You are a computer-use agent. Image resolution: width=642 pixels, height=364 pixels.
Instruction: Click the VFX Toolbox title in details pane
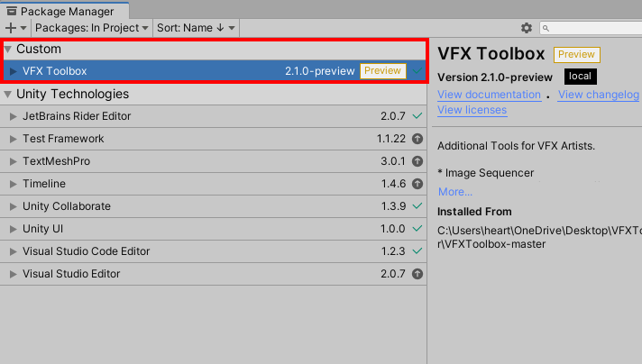pyautogui.click(x=491, y=54)
